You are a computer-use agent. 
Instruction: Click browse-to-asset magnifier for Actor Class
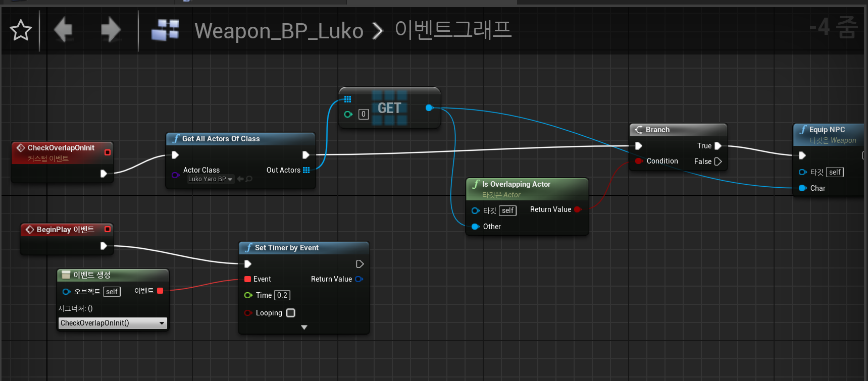coord(249,179)
